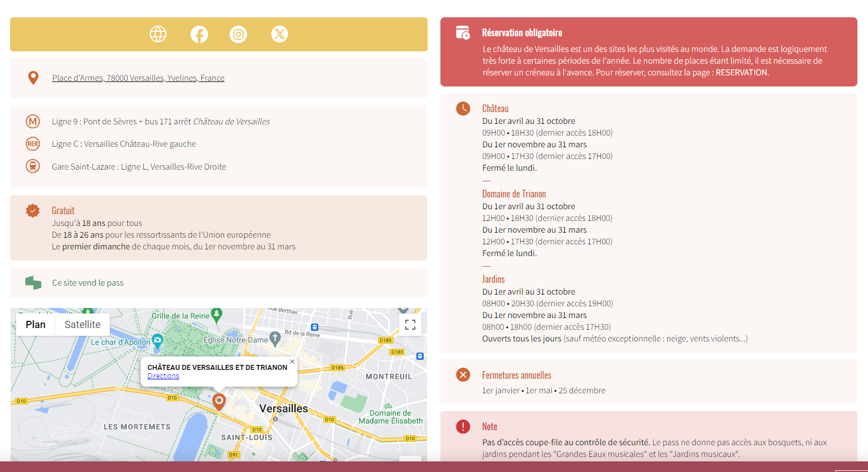Click '1er janvier • 1er mai • 25 décembre'
The height and width of the screenshot is (472, 868).
coord(544,391)
